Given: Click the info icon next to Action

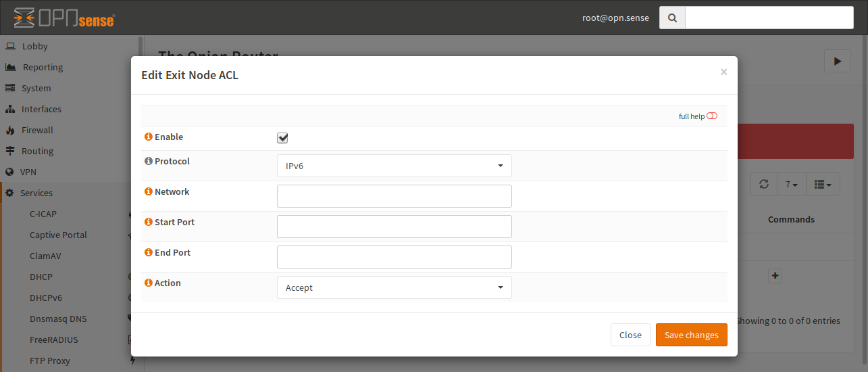Looking at the screenshot, I should [149, 283].
